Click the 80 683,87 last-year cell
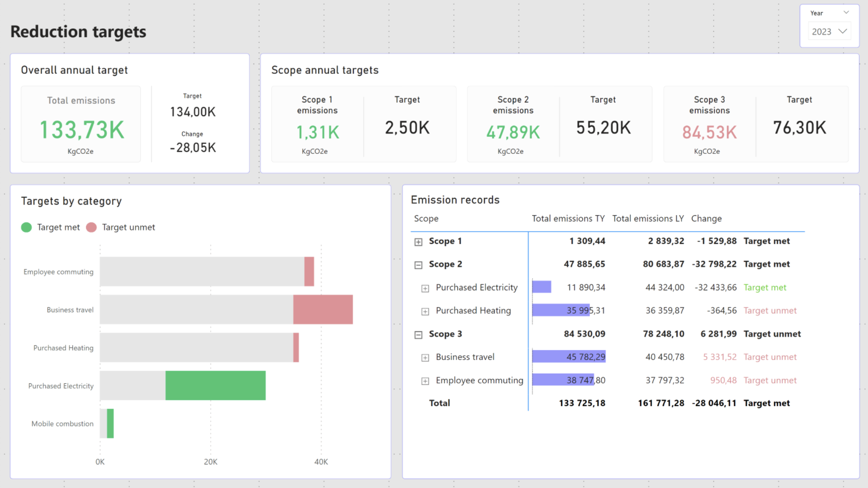868x488 pixels. coord(663,264)
